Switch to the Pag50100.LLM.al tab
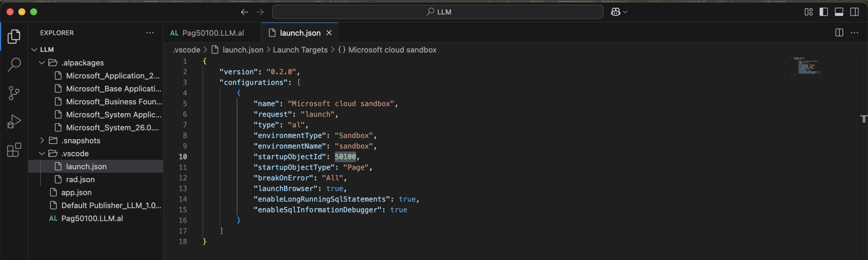This screenshot has width=868, height=260. pos(213,33)
